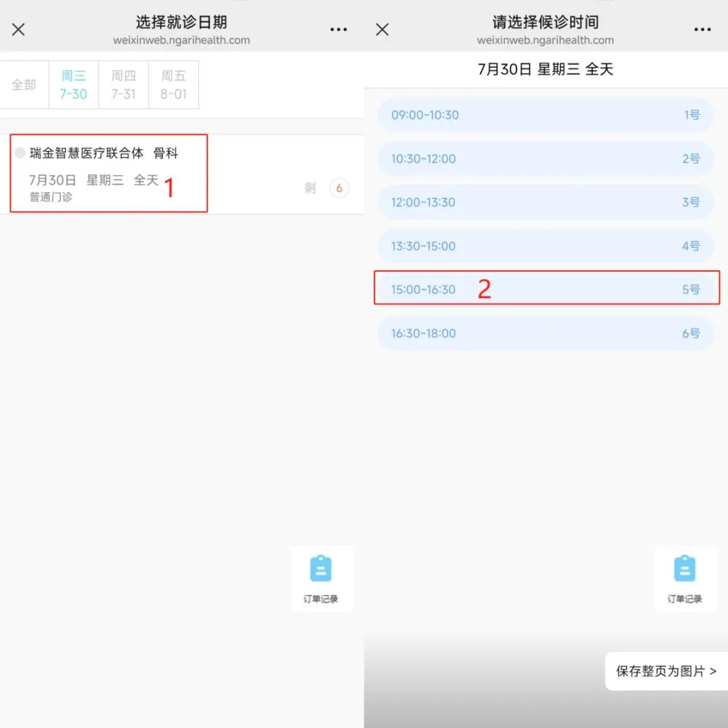Switch to the 周四 7-31 tab
Viewport: 728px width, 728px height.
click(123, 85)
